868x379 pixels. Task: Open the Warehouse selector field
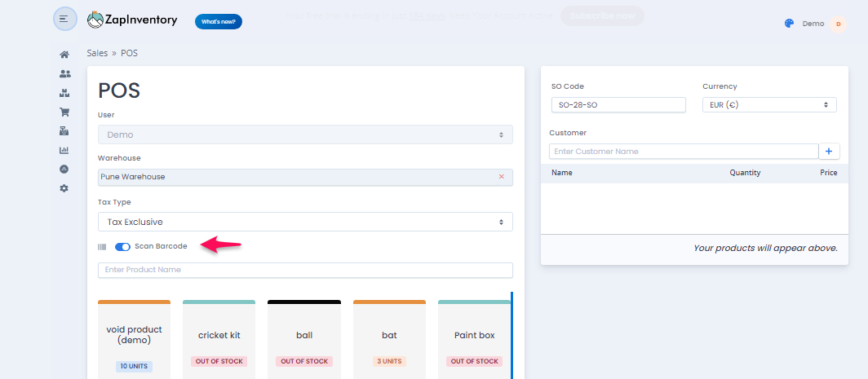click(x=306, y=177)
